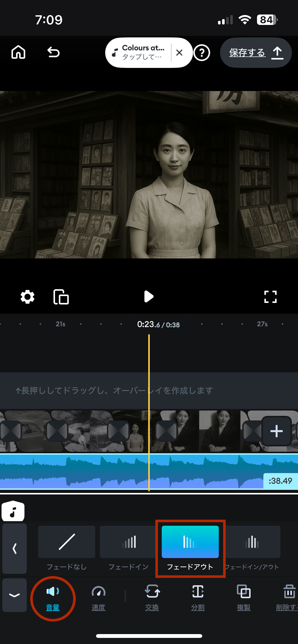The image size is (298, 644).
Task: Go back with the left chevron
Action: point(15,548)
